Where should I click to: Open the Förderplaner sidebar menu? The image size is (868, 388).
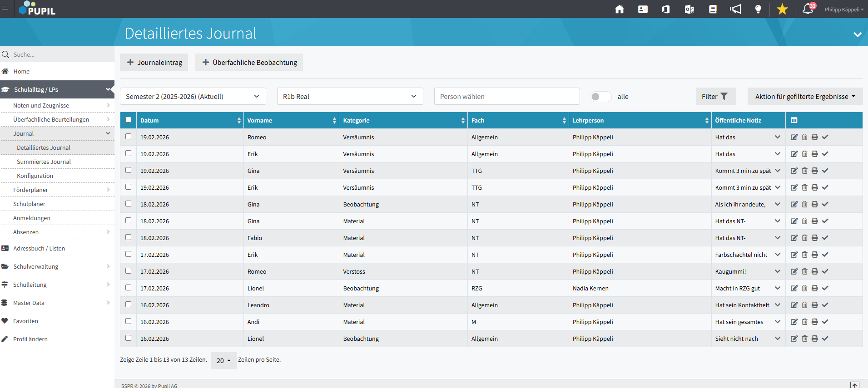point(30,190)
